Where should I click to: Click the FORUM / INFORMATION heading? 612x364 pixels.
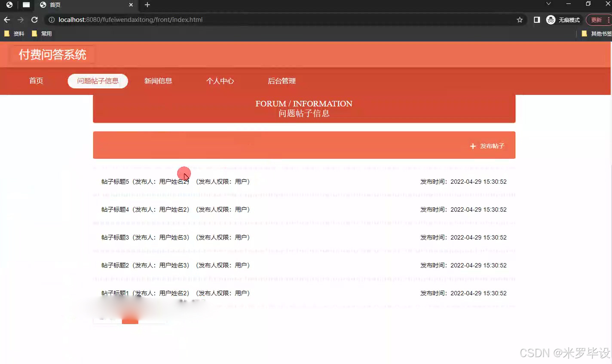304,103
